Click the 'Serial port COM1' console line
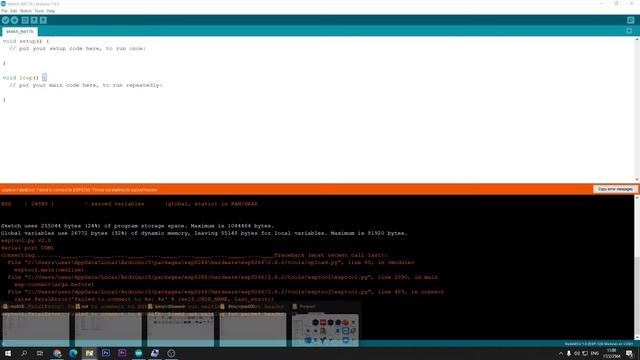This screenshot has width=640, height=360. [27, 248]
